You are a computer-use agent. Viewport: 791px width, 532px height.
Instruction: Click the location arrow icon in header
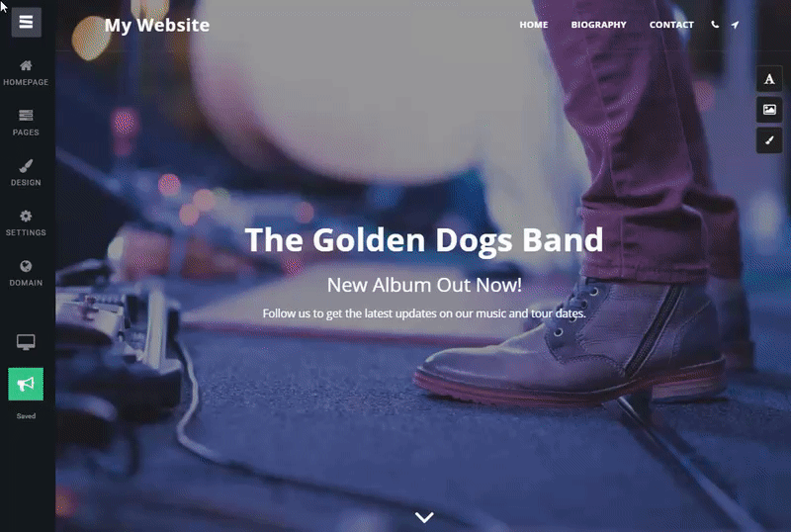click(x=735, y=25)
